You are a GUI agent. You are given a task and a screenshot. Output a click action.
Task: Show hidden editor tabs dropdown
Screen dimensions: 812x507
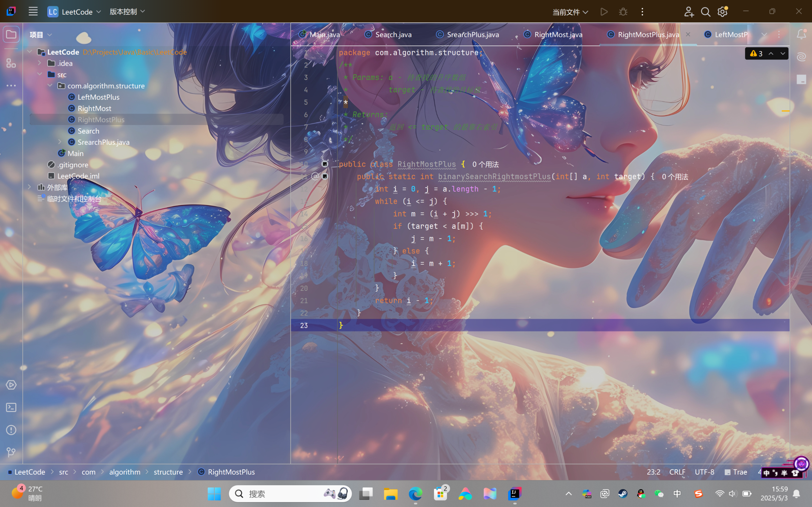pos(764,34)
